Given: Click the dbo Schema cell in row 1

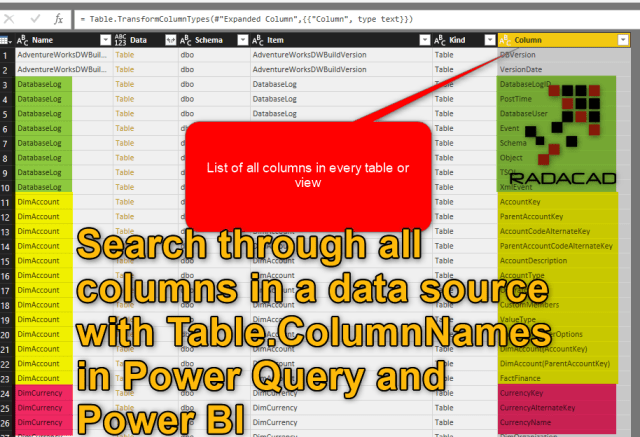Looking at the screenshot, I should [214, 55].
